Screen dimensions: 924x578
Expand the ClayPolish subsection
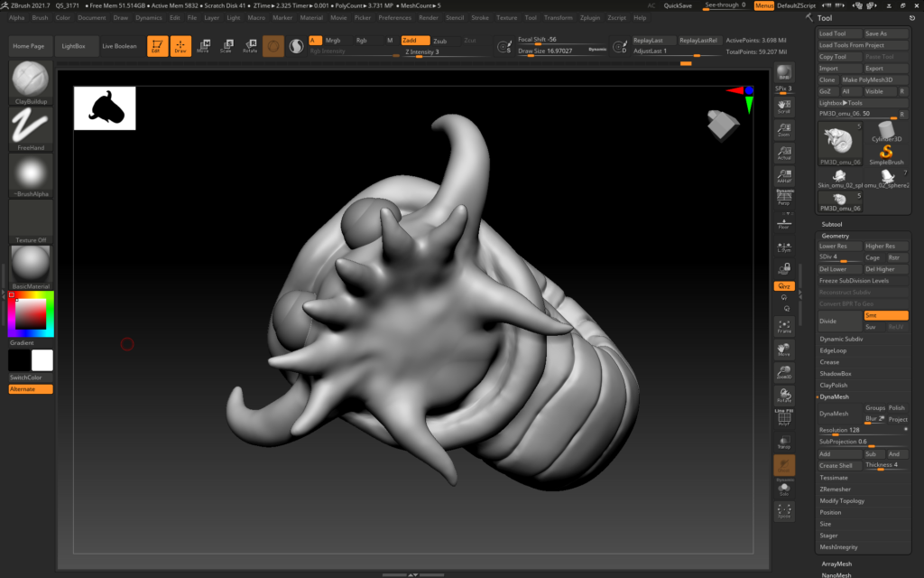[833, 385]
